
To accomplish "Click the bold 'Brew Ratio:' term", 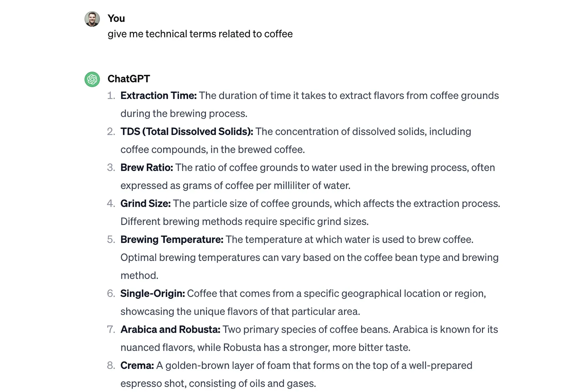I will [x=147, y=168].
